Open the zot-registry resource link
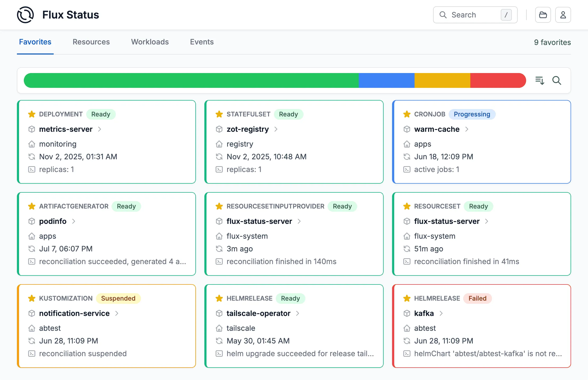588x380 pixels. 248,129
